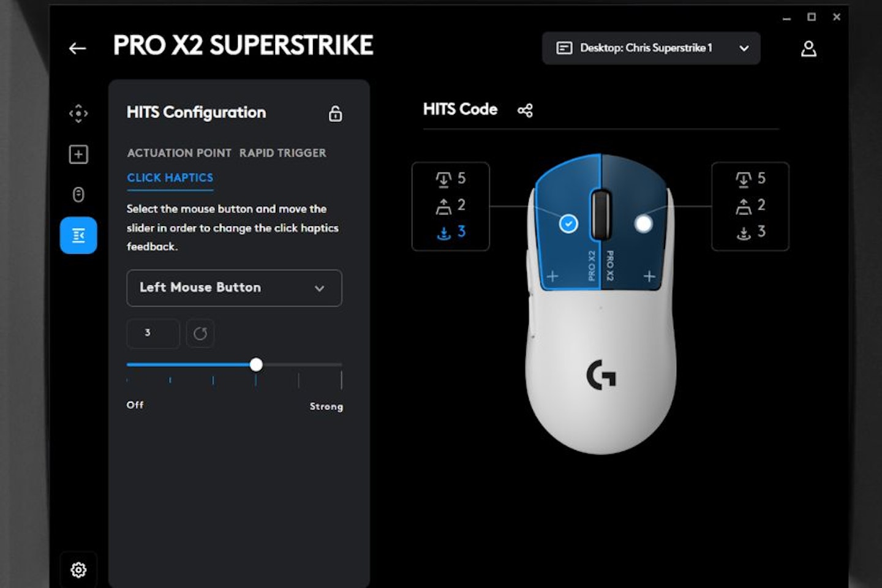The height and width of the screenshot is (588, 882).
Task: Click the Click Haptics tab label
Action: click(170, 178)
